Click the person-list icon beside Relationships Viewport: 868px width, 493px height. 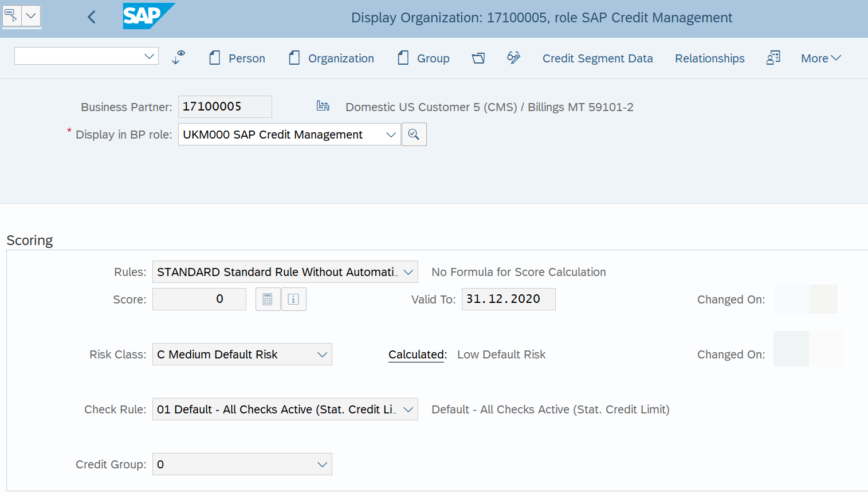point(773,58)
